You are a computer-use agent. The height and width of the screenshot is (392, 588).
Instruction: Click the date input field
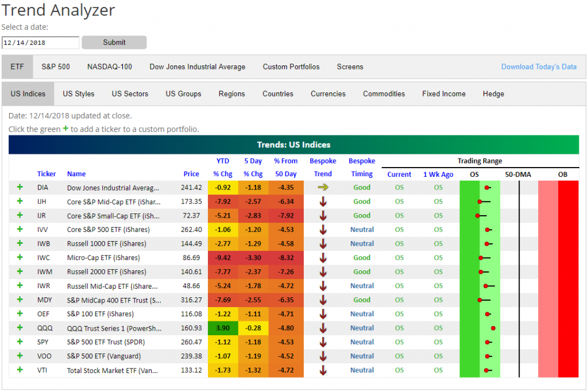click(x=40, y=42)
